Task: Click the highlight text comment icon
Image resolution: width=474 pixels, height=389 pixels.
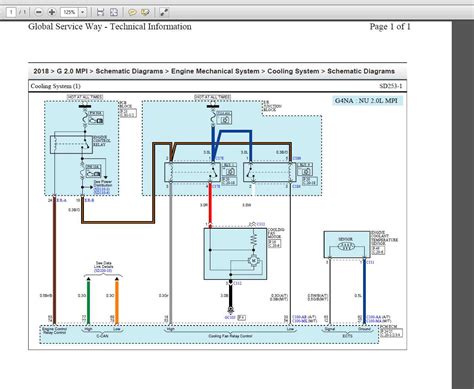Action: click(x=145, y=12)
